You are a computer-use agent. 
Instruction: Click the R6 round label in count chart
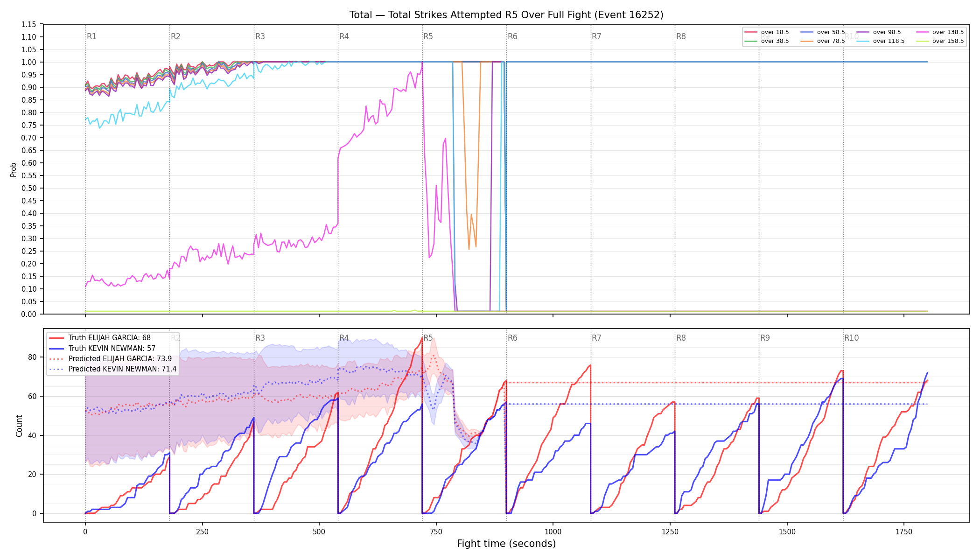click(512, 338)
